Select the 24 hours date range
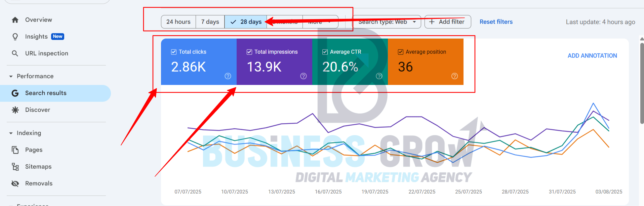Viewport: 644px width, 206px height. tap(178, 22)
